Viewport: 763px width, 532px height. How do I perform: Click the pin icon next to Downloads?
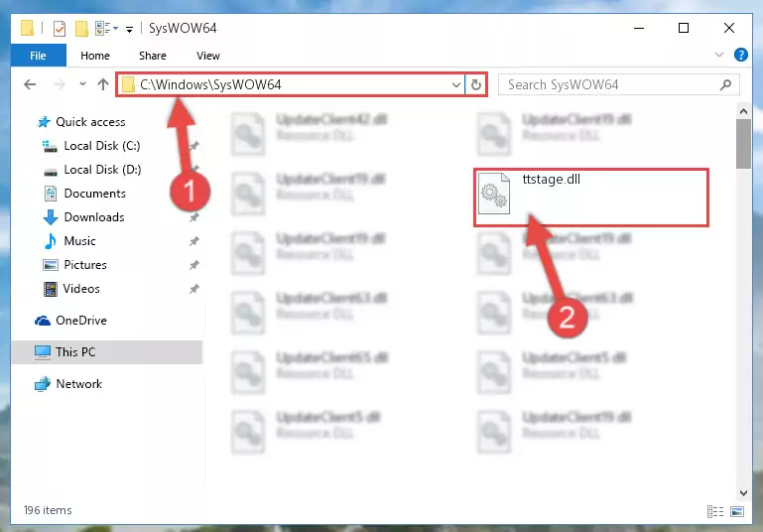click(x=194, y=217)
